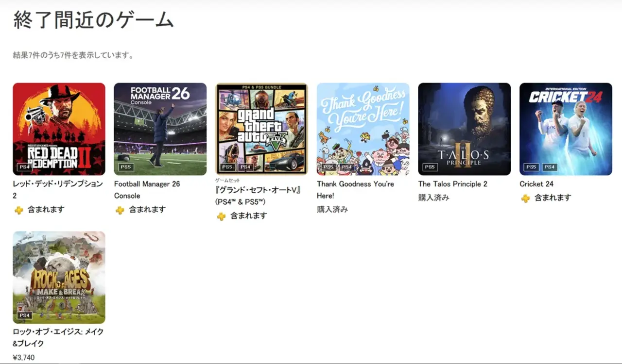
Task: Click 含まれます under レッド・デッド・リデンプション 2
Action: point(46,210)
